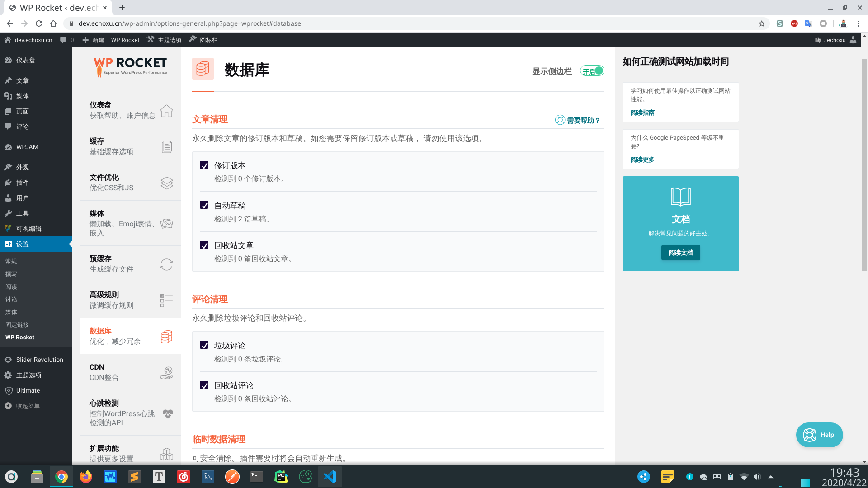
Task: Open a new browser tab
Action: (x=122, y=8)
